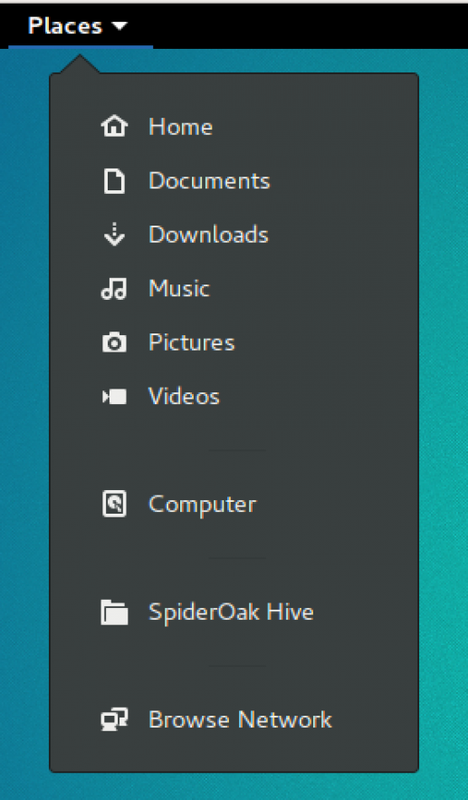Image resolution: width=468 pixels, height=800 pixels.
Task: Click the Documents page icon
Action: click(x=114, y=181)
